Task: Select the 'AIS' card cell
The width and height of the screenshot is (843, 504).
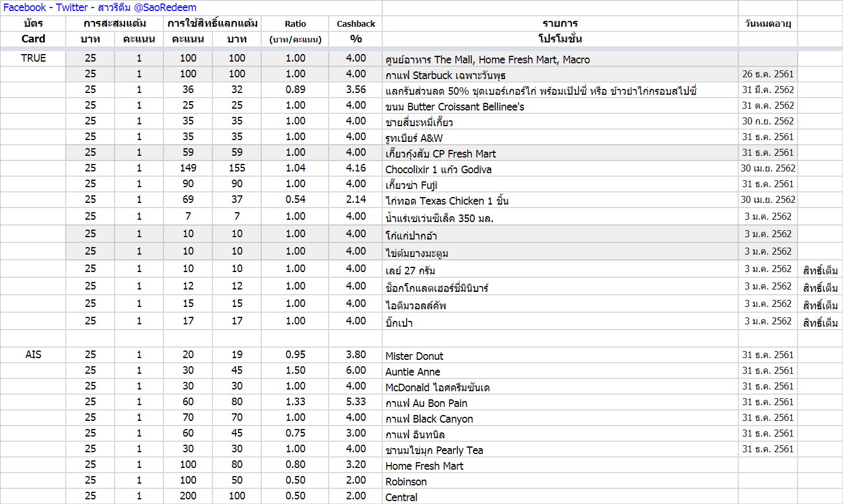Action: (x=33, y=355)
